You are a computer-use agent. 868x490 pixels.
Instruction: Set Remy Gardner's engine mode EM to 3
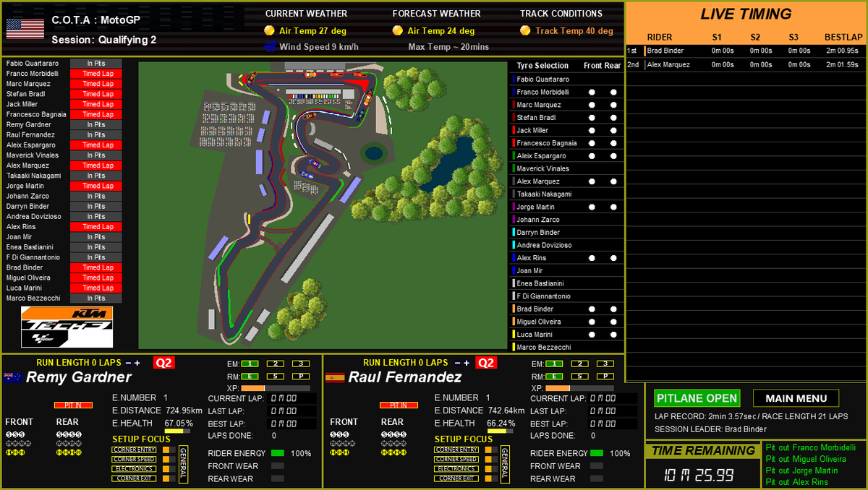301,364
